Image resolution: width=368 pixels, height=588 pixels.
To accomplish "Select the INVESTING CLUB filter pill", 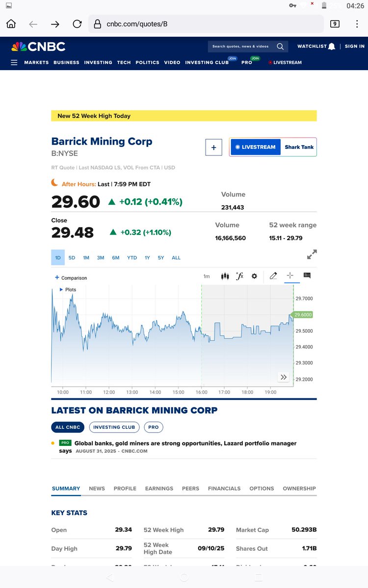I will coord(114,427).
